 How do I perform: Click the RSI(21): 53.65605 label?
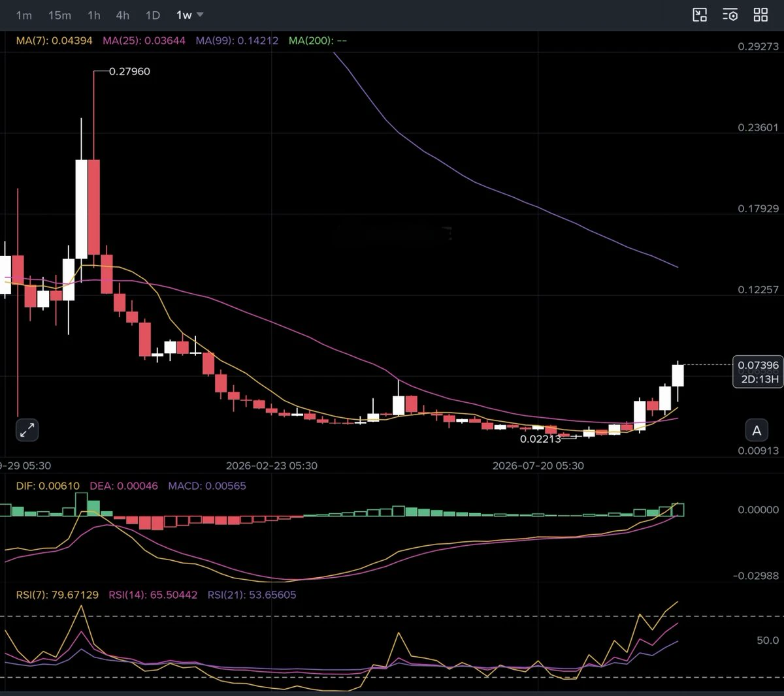[252, 595]
